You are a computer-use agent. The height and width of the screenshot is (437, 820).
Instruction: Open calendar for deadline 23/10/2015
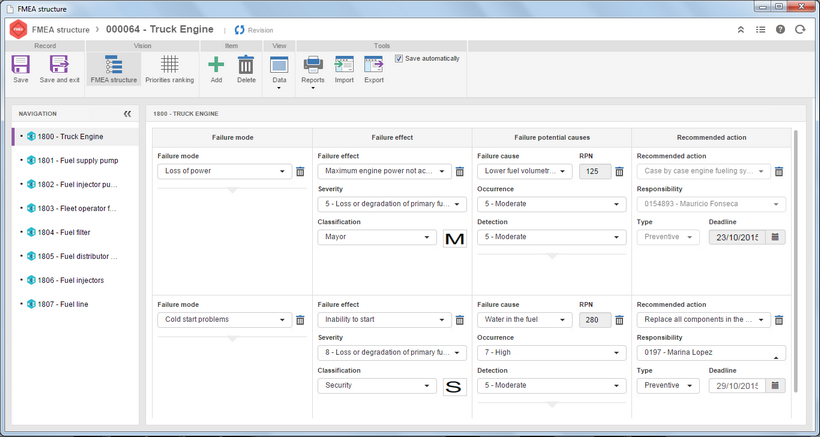[x=775, y=237]
